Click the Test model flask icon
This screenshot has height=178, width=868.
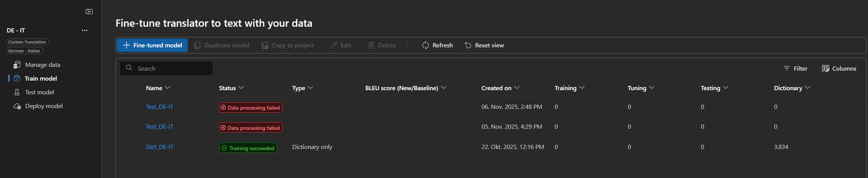17,92
